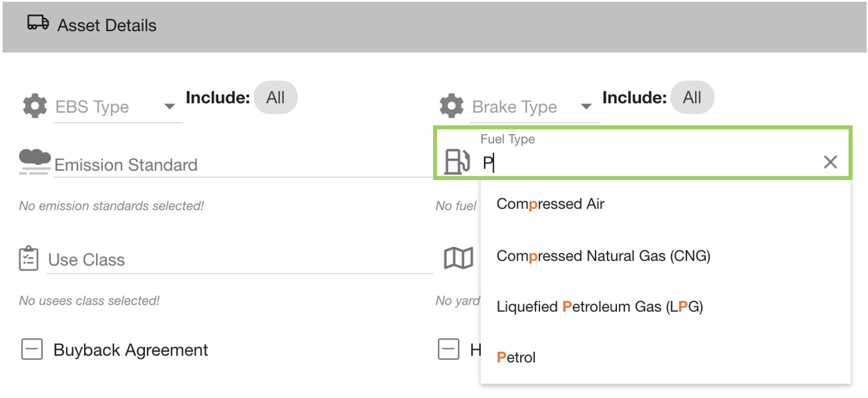Toggle the checkbox right of Buyback Agreement
The width and height of the screenshot is (868, 398).
click(449, 349)
